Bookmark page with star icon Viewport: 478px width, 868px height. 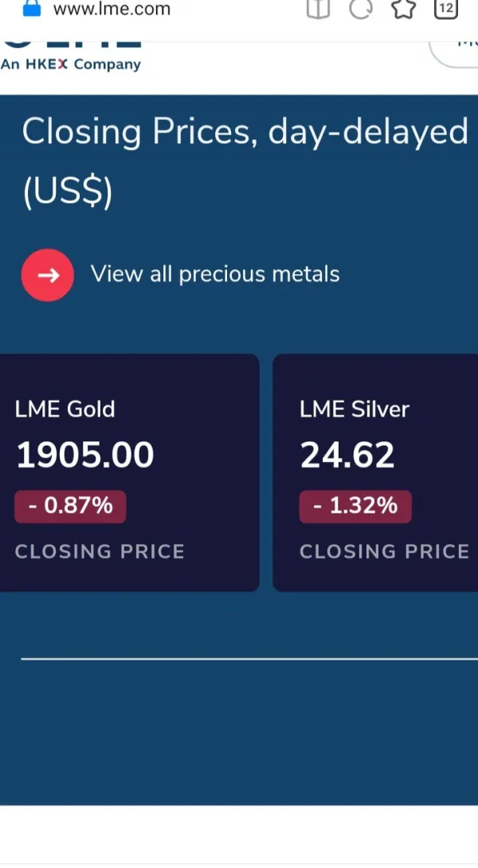[403, 9]
